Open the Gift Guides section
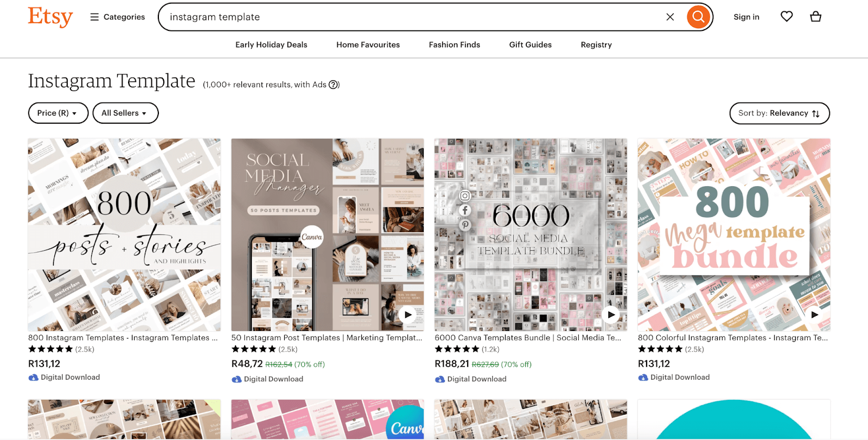The image size is (868, 440). tap(530, 44)
